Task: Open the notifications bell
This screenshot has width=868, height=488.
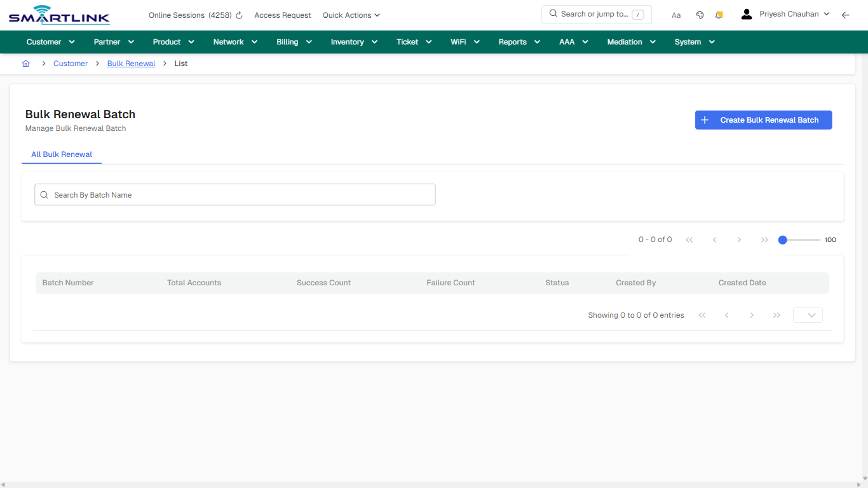Action: (719, 15)
